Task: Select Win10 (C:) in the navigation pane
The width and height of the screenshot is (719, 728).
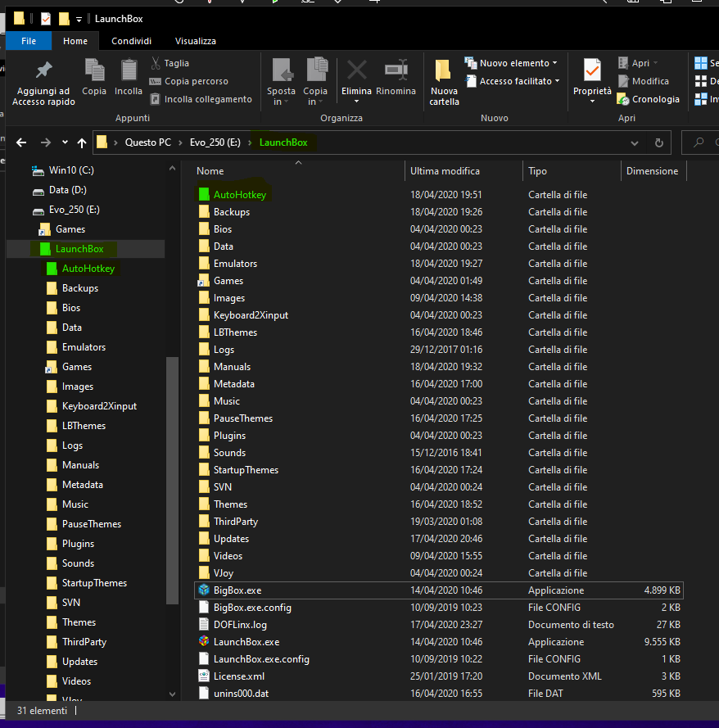Action: (71, 170)
